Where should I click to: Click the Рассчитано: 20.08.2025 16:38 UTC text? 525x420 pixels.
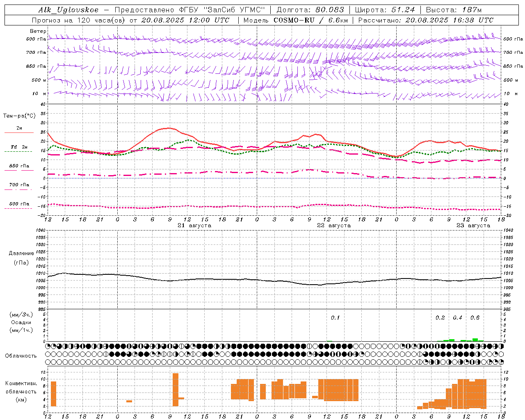pos(426,20)
